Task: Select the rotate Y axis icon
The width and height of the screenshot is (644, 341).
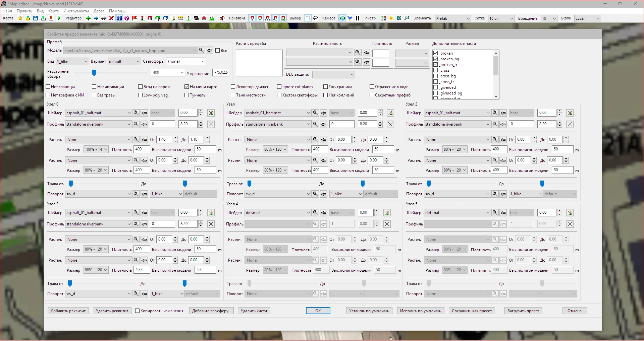Action: point(158,18)
